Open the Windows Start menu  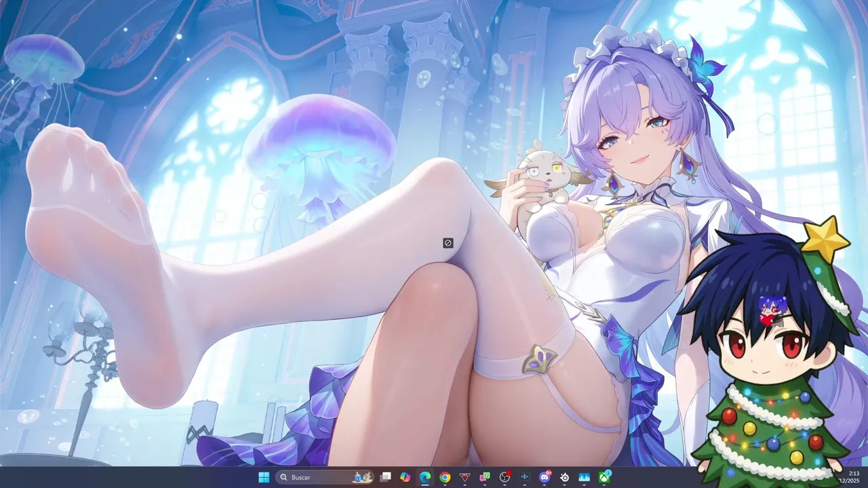click(264, 477)
